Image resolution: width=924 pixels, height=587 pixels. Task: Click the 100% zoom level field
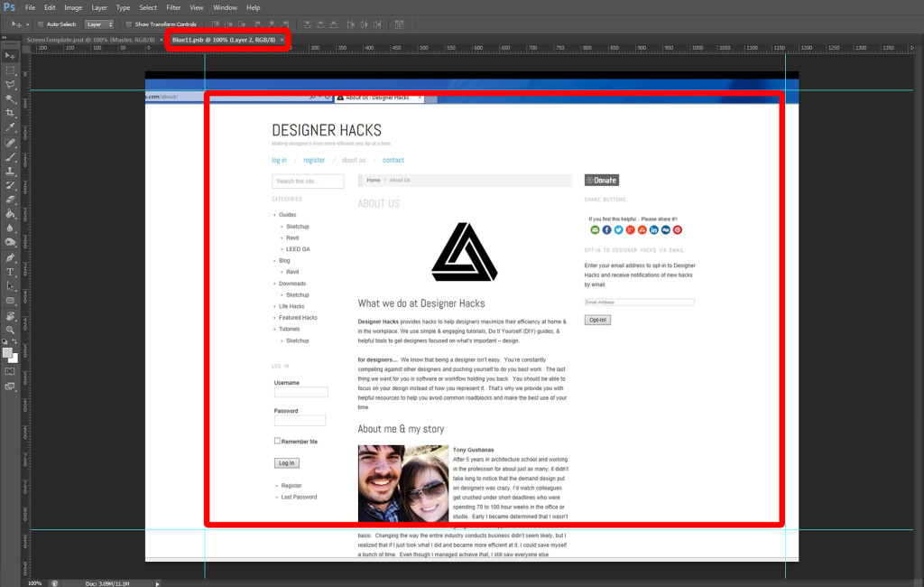pyautogui.click(x=35, y=583)
